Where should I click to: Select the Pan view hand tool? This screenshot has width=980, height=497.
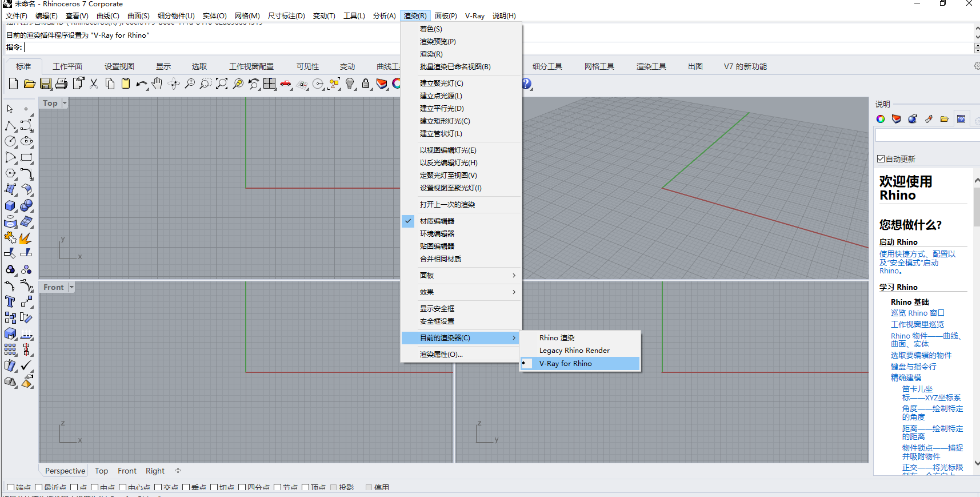[157, 84]
